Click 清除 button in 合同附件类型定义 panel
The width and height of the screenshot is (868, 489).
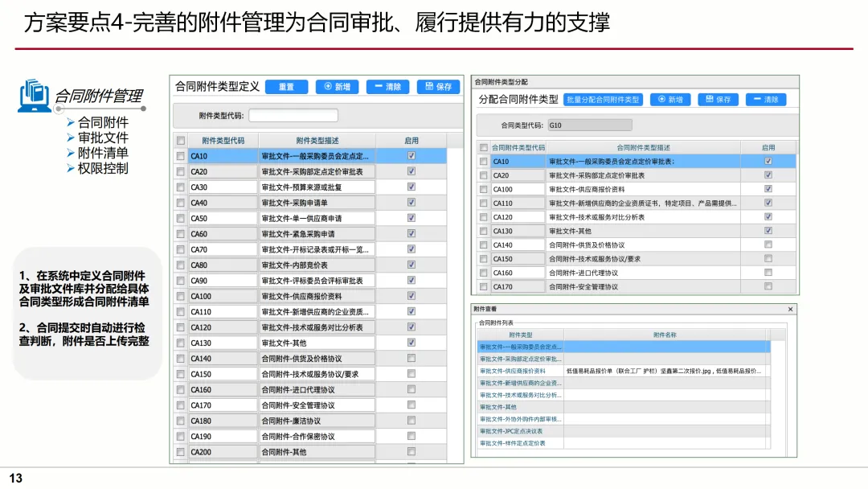click(x=387, y=87)
